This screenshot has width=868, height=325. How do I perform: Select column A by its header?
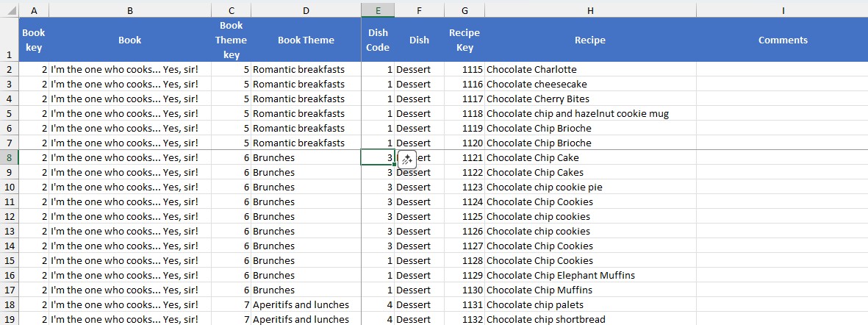point(34,10)
